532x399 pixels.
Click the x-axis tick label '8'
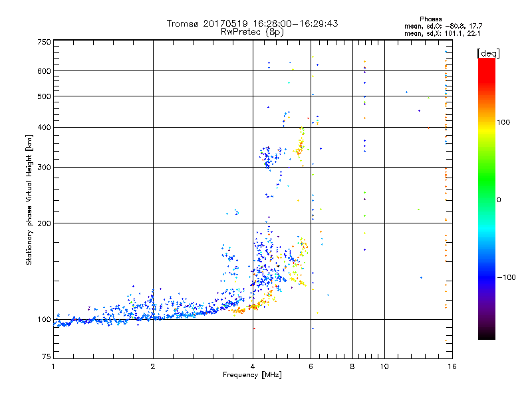click(352, 366)
